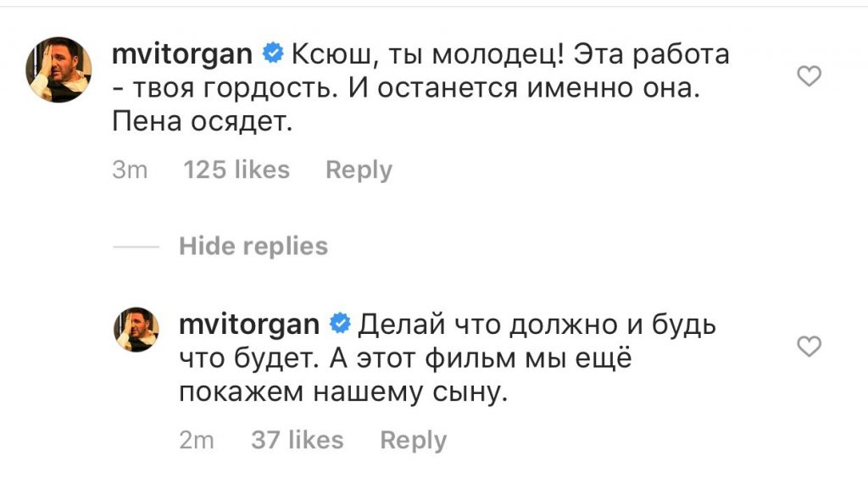Screen dimensions: 868x489
Task: Click the verified badge in the nested reply
Action: pyautogui.click(x=340, y=324)
